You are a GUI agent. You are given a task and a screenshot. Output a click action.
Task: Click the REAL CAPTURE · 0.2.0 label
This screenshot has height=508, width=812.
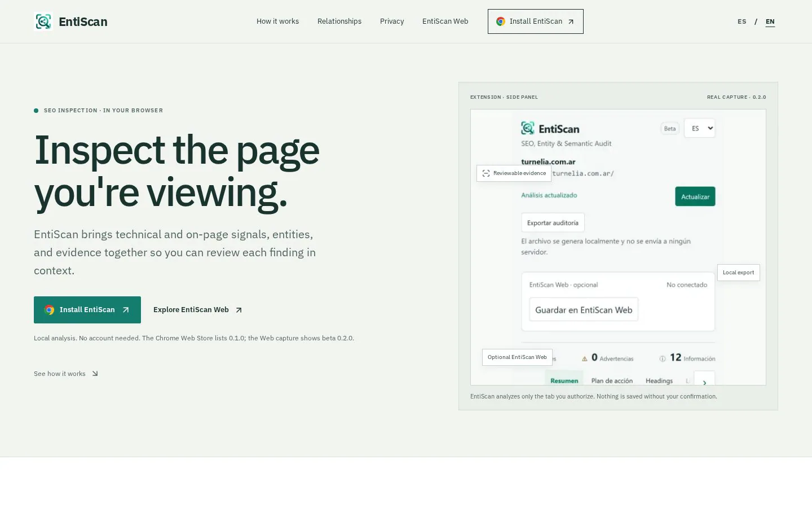[x=736, y=97]
